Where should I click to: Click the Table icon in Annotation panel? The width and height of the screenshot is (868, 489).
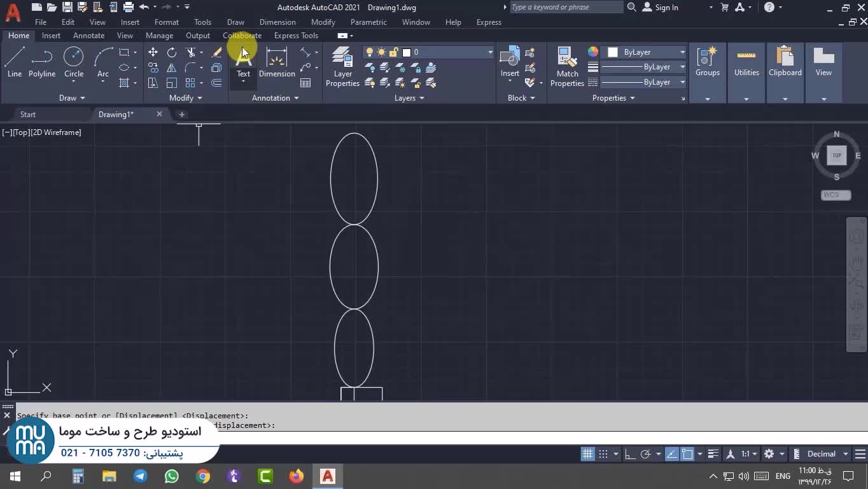point(305,83)
